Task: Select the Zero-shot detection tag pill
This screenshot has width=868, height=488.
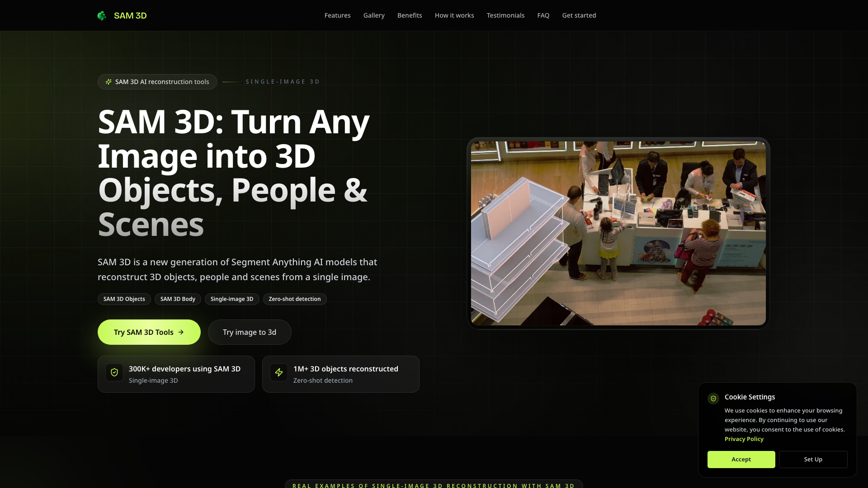Action: [295, 299]
